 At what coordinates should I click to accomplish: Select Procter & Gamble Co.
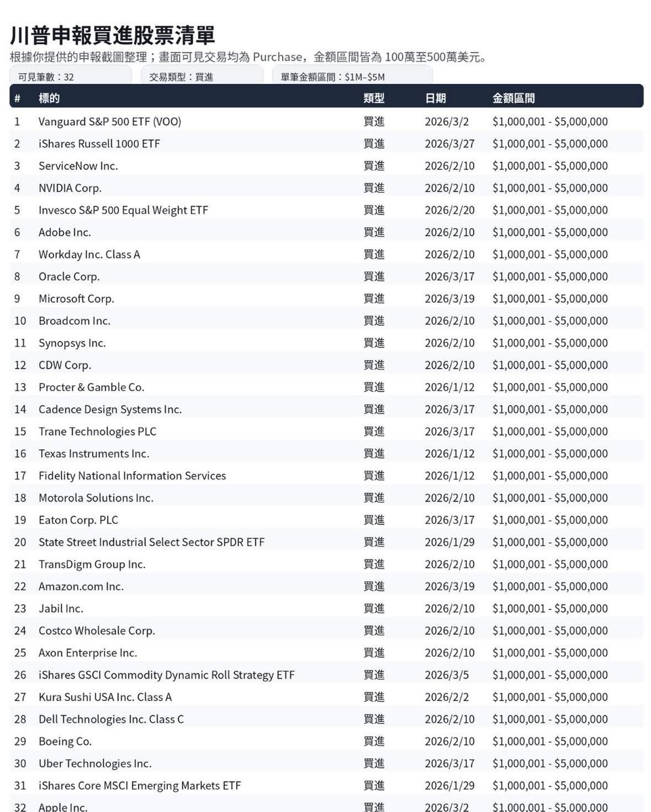pyautogui.click(x=91, y=387)
